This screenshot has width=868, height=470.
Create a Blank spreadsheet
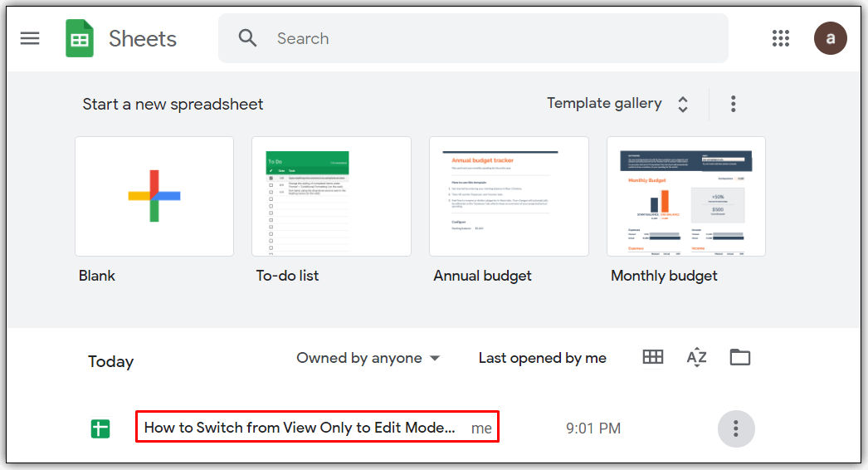click(154, 197)
